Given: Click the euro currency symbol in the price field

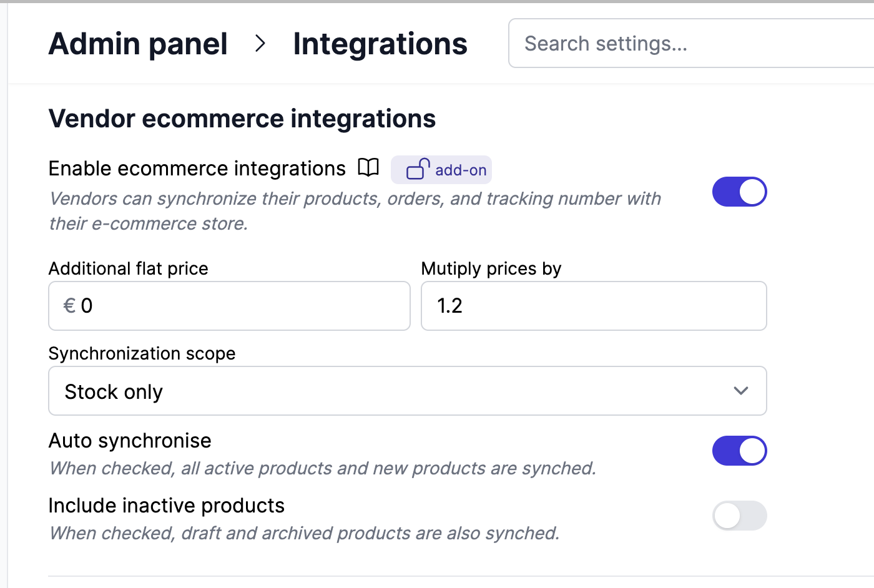Looking at the screenshot, I should tap(69, 306).
